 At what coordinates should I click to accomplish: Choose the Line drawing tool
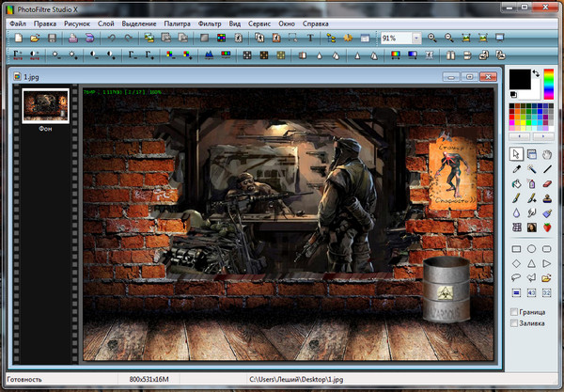point(547,169)
